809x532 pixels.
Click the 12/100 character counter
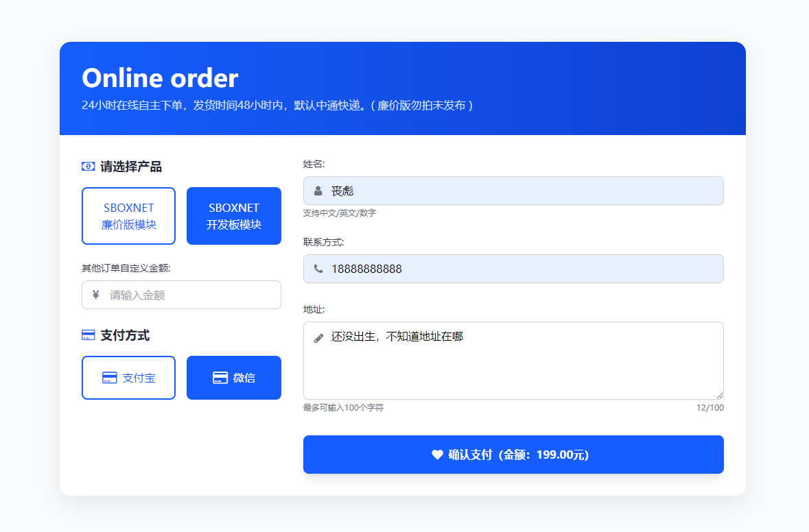coord(710,408)
